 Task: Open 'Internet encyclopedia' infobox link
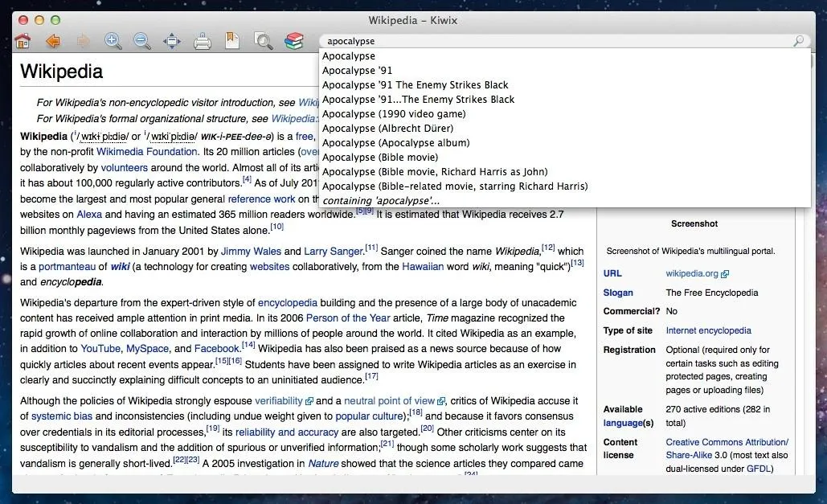[x=708, y=331]
